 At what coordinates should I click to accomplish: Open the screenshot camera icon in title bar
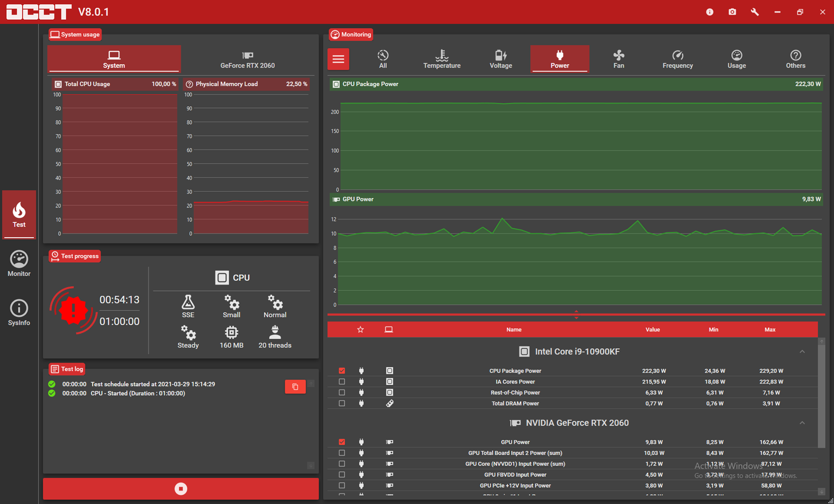click(732, 11)
